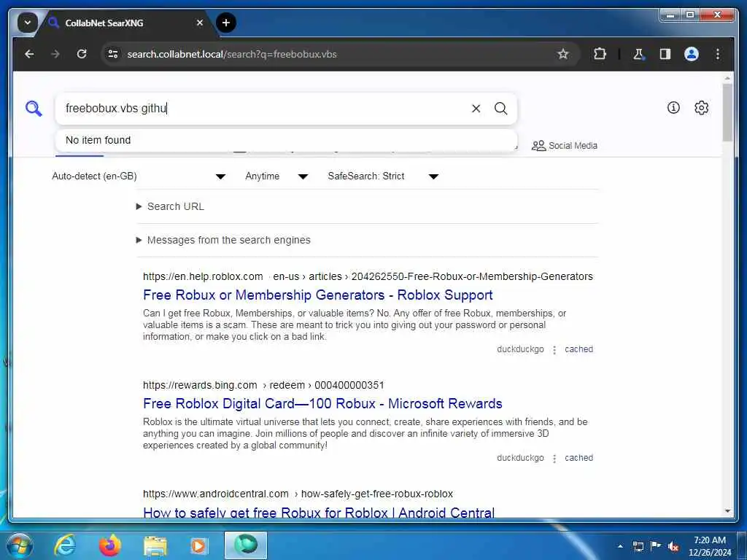Open the profile avatar menu

click(692, 54)
